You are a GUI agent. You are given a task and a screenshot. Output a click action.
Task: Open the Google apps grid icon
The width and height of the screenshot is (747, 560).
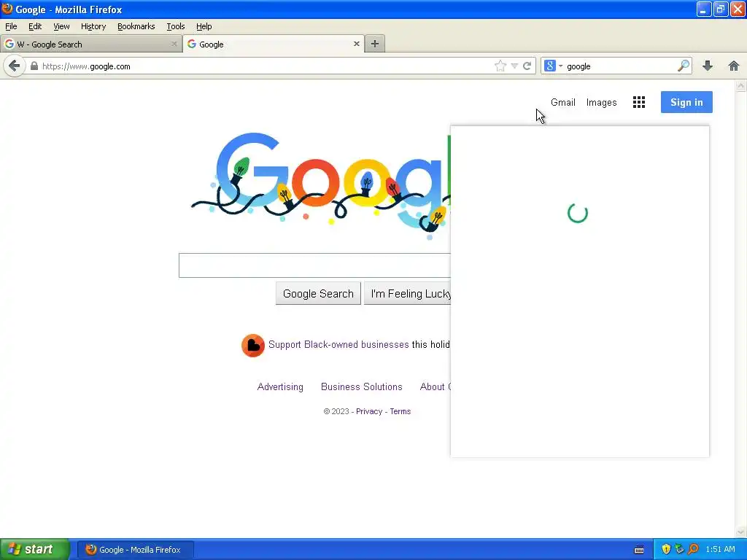[639, 102]
